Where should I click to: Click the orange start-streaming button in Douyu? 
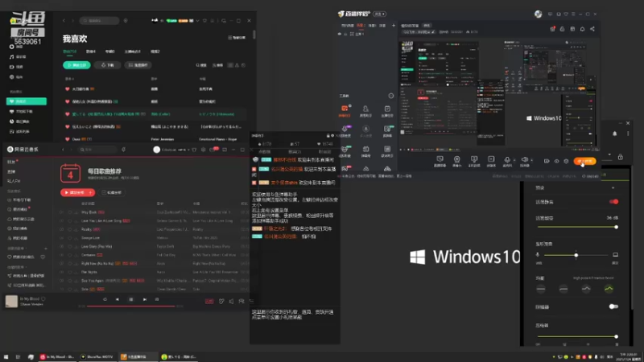click(584, 162)
